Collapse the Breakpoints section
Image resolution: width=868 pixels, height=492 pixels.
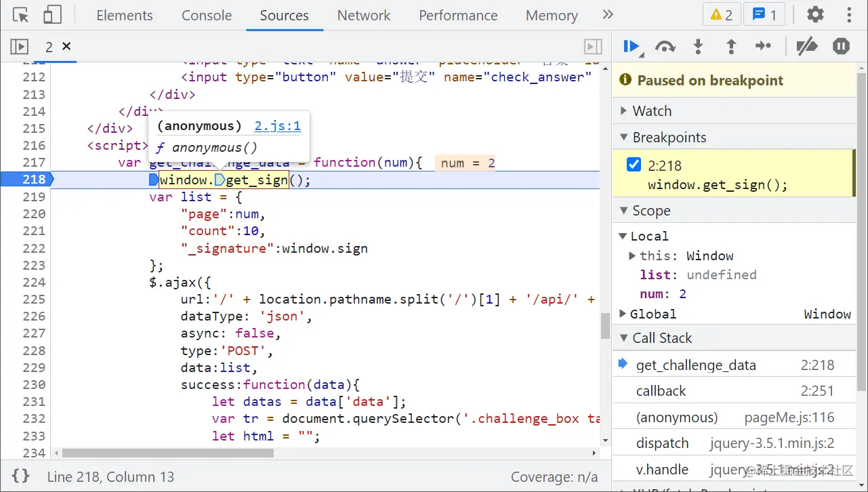pos(735,138)
